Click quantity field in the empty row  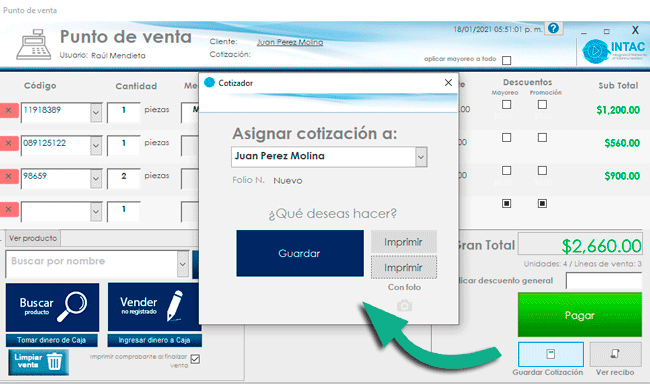[x=124, y=211]
